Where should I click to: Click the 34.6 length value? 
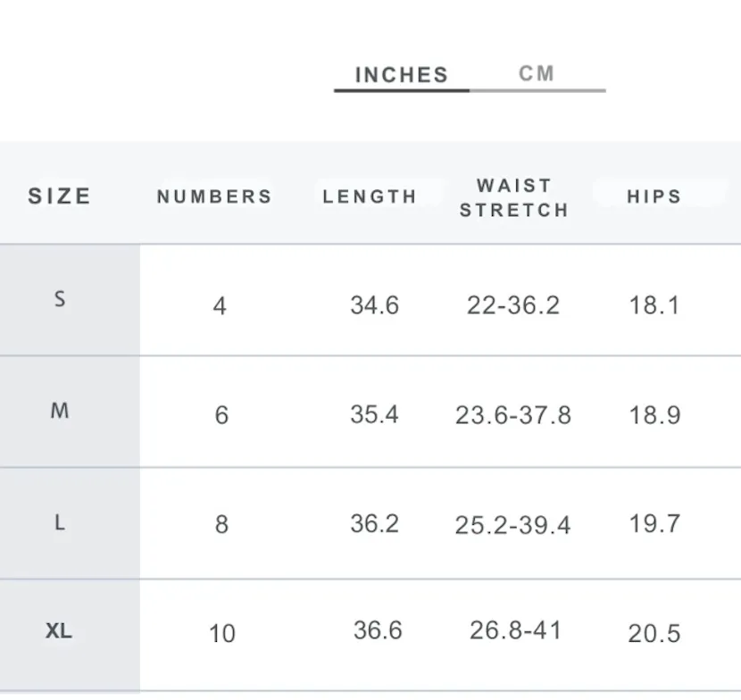click(x=375, y=304)
